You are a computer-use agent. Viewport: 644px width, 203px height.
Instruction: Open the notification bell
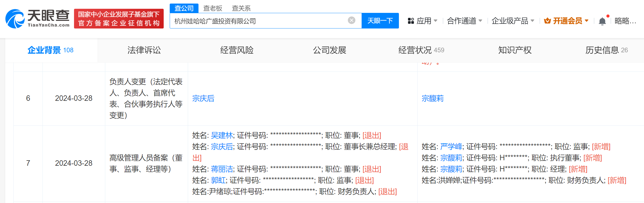(x=602, y=21)
